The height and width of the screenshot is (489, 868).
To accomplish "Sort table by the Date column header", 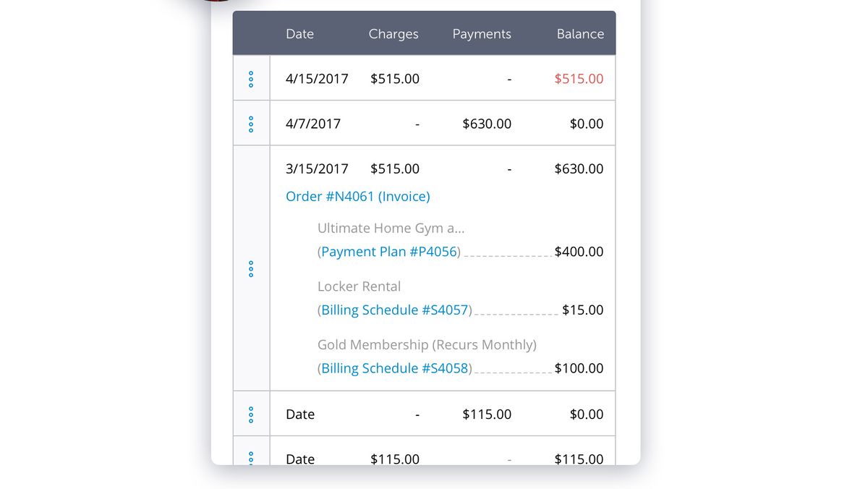I will [x=299, y=33].
